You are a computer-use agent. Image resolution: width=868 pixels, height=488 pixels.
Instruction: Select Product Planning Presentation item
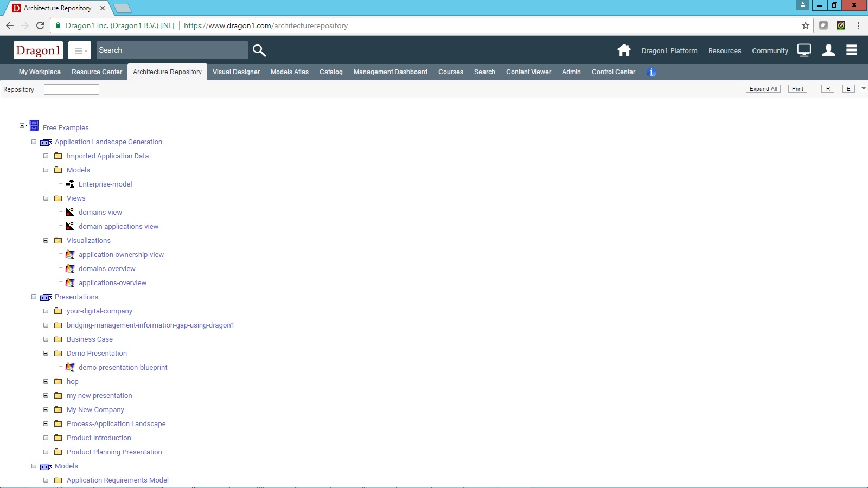tap(114, 452)
